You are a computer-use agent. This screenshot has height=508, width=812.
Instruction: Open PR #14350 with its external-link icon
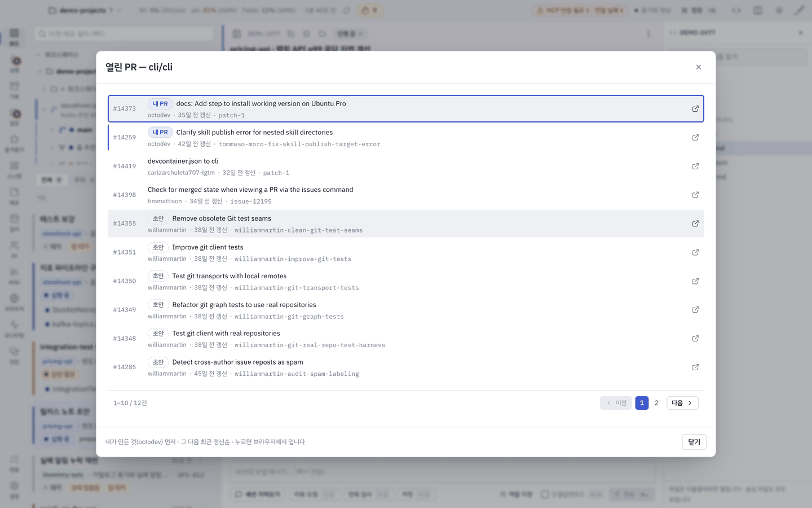pyautogui.click(x=695, y=281)
